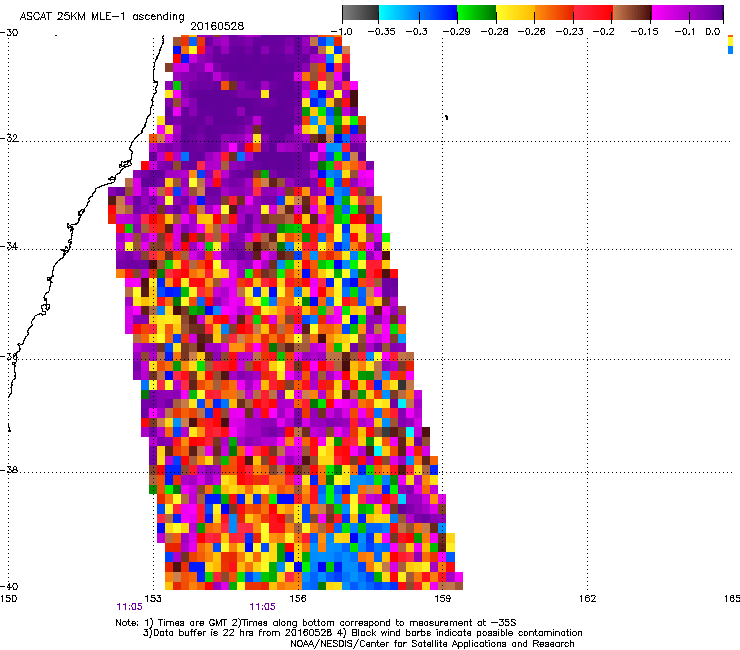Pick the green segment of the color bar
740x650 pixels.
477,13
